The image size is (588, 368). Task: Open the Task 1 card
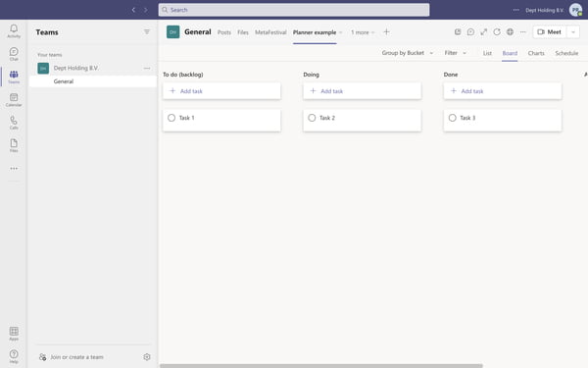[221, 120]
